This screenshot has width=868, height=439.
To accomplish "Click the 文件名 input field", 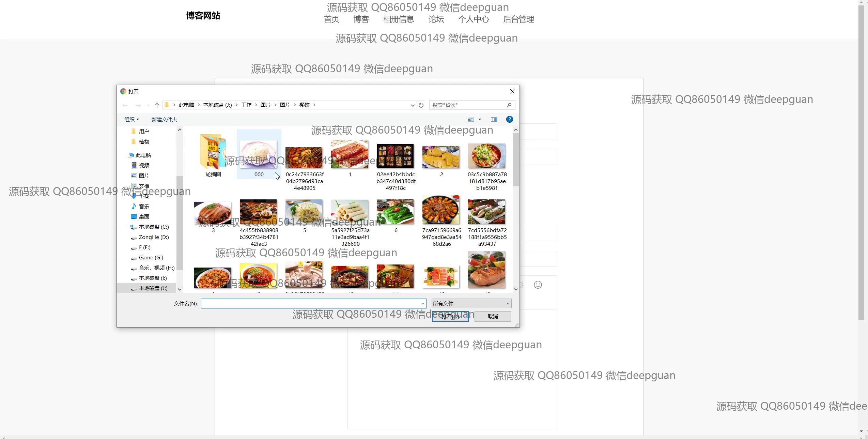I will pyautogui.click(x=310, y=303).
